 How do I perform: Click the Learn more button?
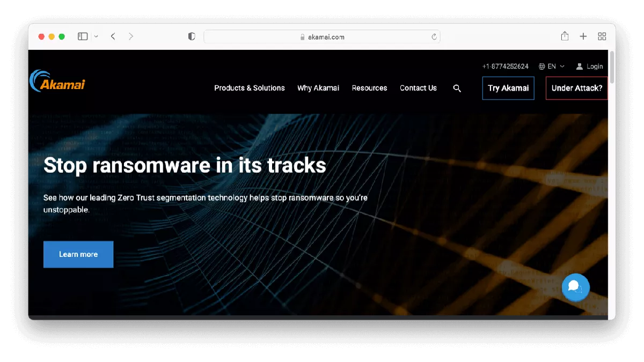78,254
